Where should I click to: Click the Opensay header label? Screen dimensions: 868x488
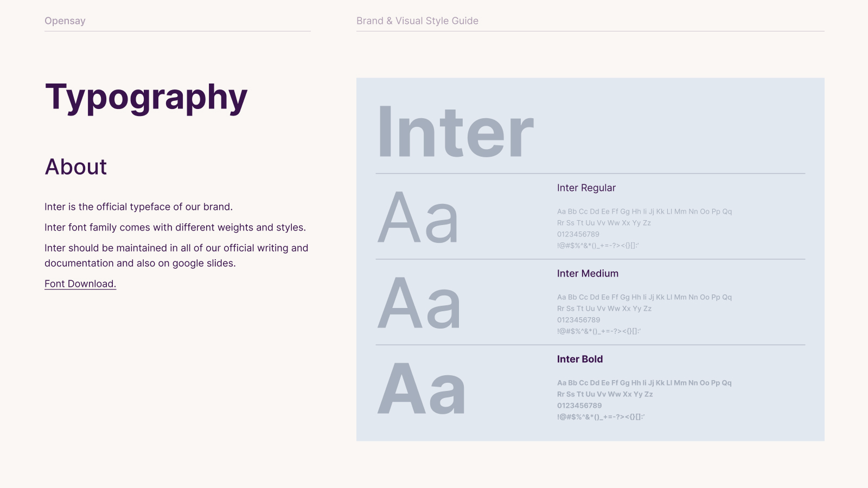pyautogui.click(x=65, y=21)
